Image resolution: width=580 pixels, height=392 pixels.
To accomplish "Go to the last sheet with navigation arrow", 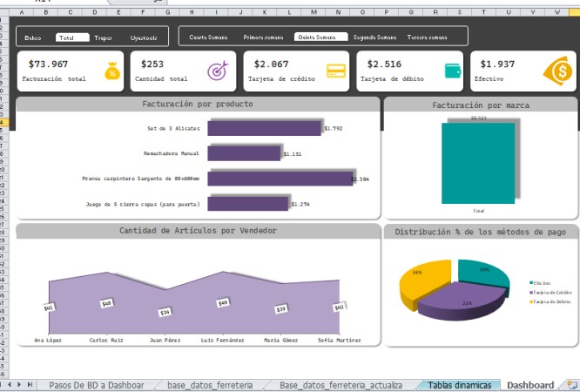I will (30, 385).
